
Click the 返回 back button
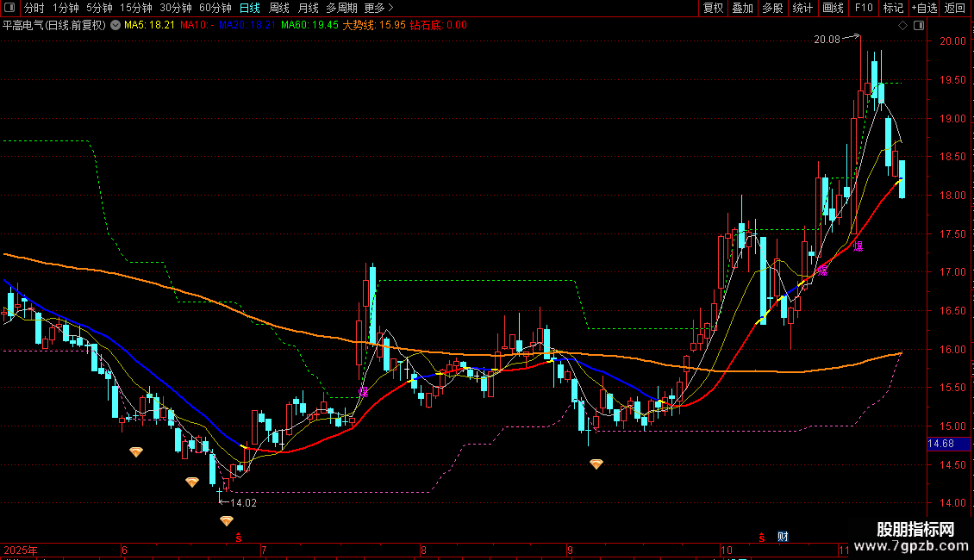tap(955, 8)
